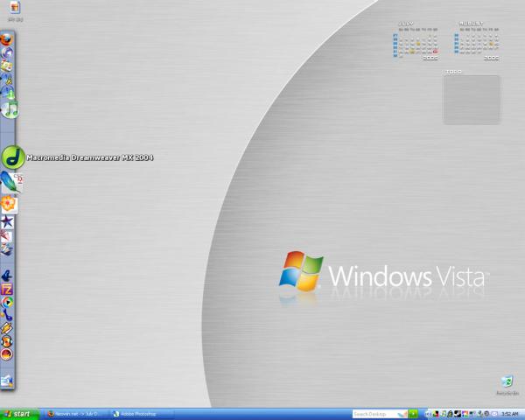Open the Recycle Bin on desktop
The image size is (525, 420).
pos(507,385)
